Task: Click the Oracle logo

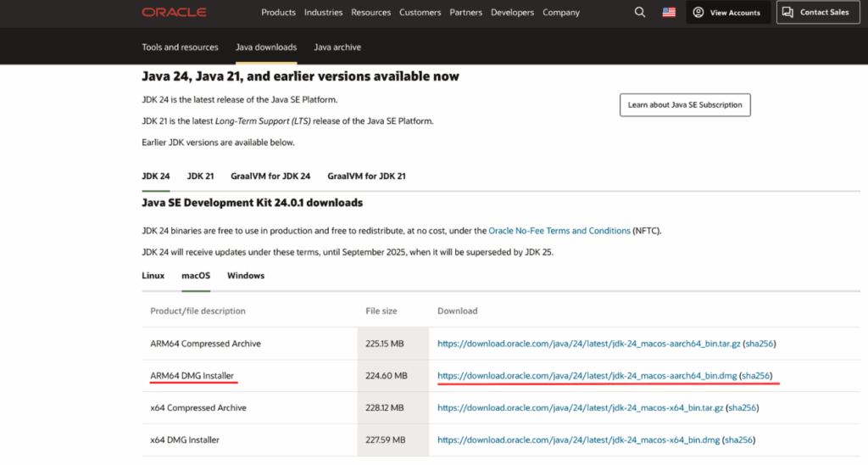Action: (174, 12)
